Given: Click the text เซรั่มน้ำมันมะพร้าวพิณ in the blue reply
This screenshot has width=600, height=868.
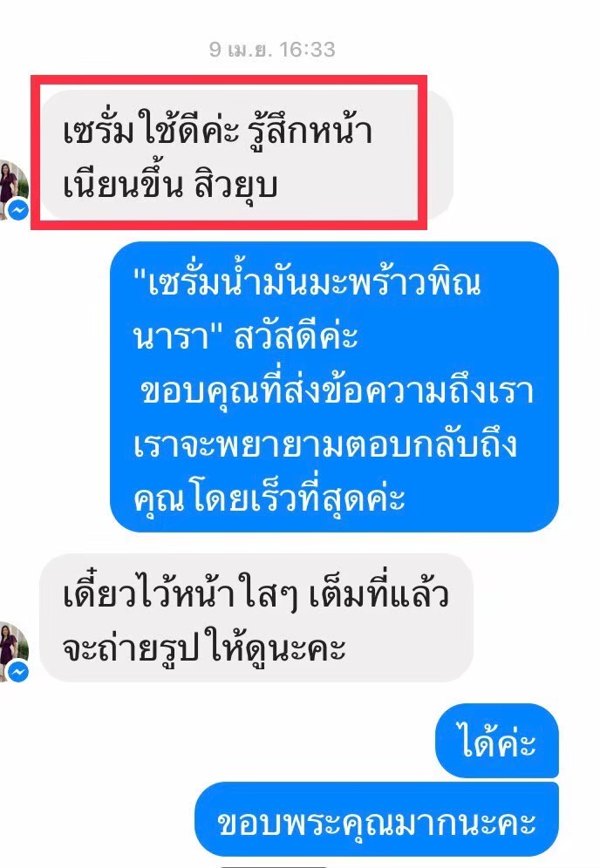Looking at the screenshot, I should 307,281.
